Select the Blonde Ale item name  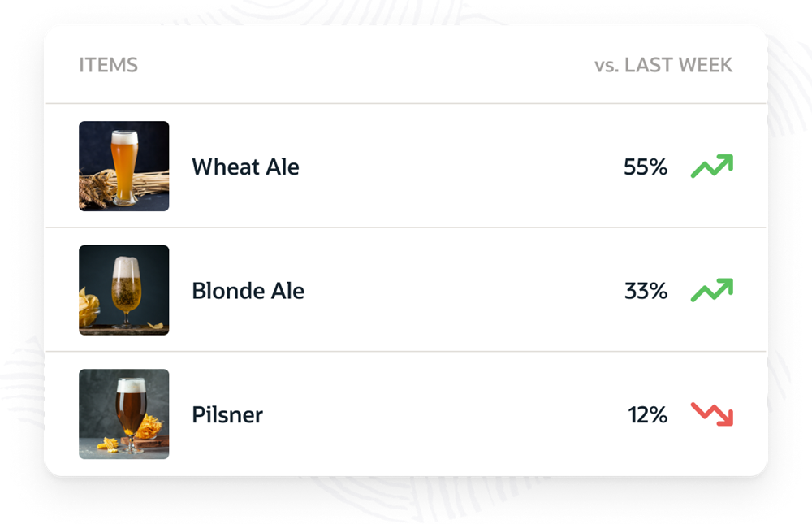click(248, 291)
